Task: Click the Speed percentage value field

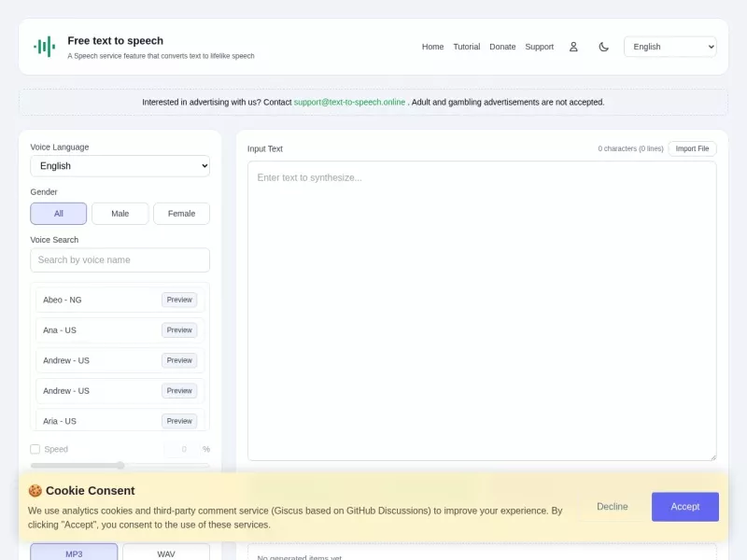Action: pyautogui.click(x=184, y=449)
